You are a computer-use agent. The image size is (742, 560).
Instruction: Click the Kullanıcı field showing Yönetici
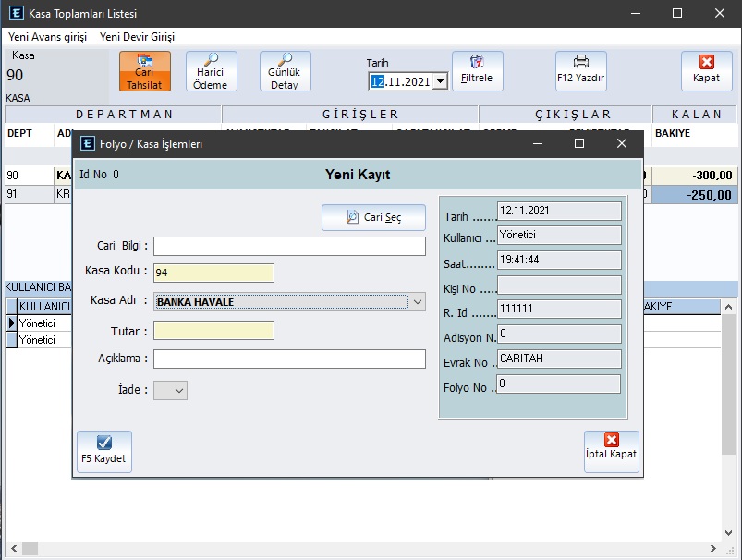559,236
